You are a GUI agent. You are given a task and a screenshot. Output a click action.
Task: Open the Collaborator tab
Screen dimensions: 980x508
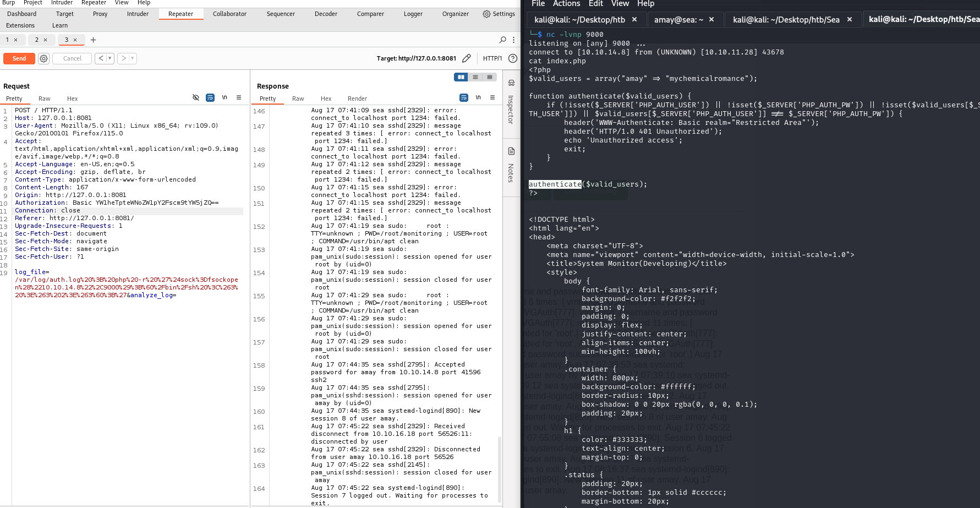[x=229, y=14]
